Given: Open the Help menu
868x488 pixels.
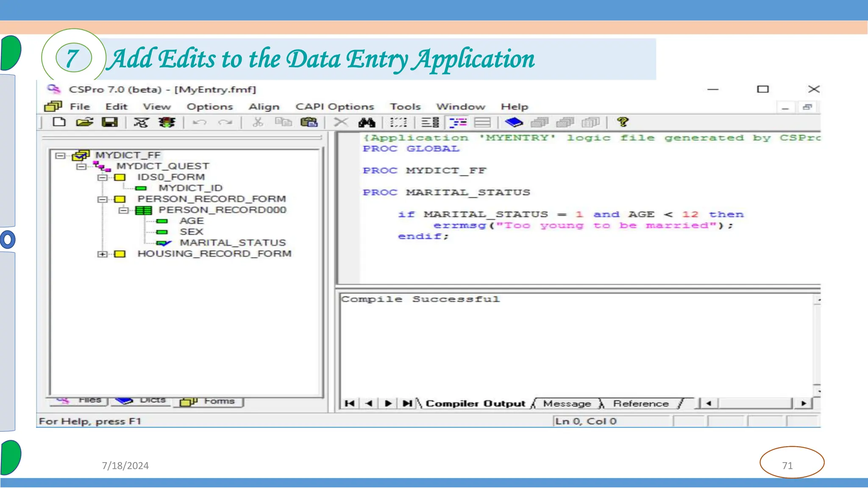Looking at the screenshot, I should pos(515,107).
